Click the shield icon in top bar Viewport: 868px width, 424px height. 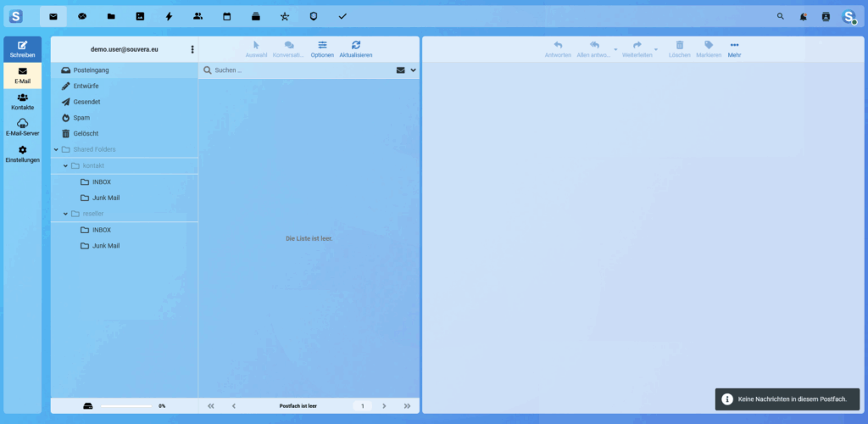point(313,16)
